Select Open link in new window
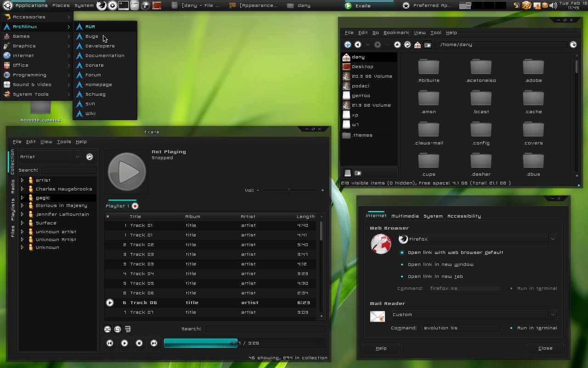 [436, 264]
